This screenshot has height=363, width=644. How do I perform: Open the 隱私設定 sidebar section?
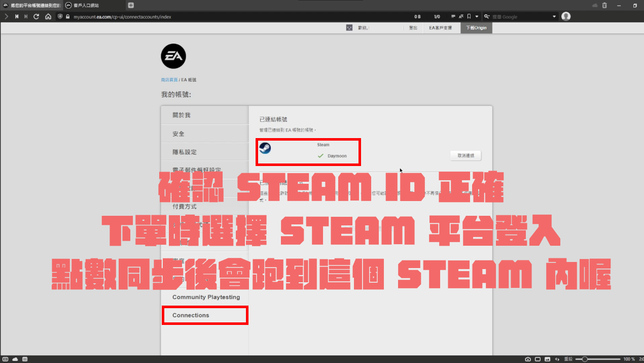click(x=205, y=152)
